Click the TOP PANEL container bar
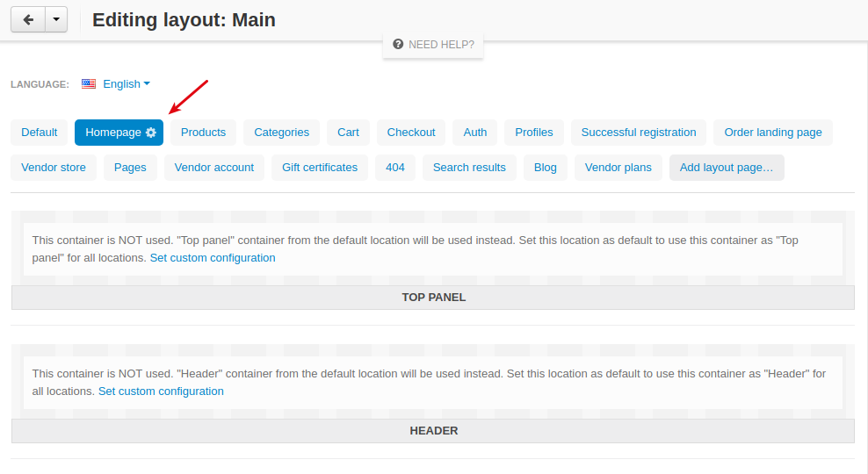 (433, 298)
